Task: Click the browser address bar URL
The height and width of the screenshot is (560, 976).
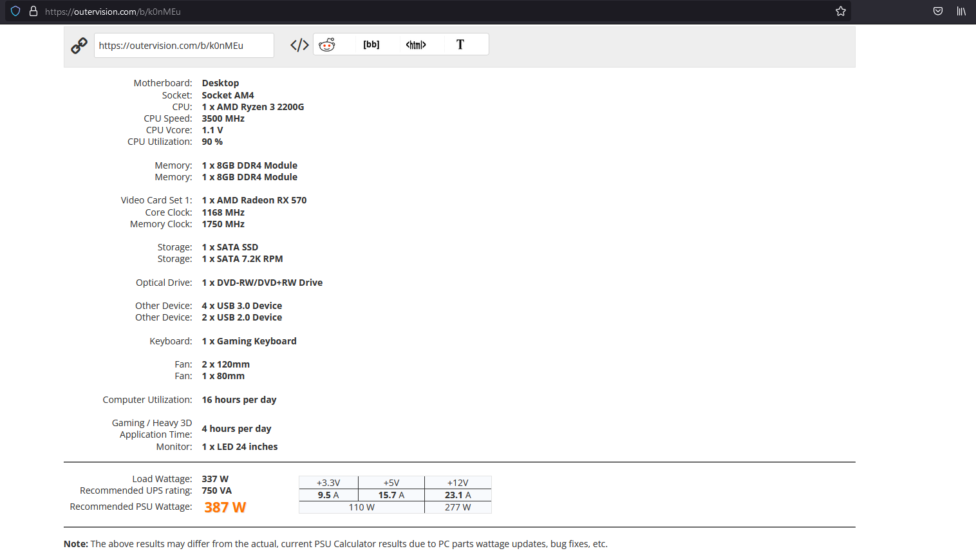Action: click(113, 12)
